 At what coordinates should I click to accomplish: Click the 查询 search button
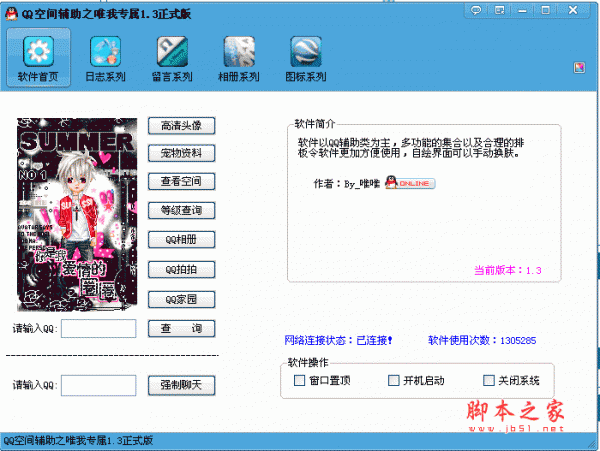(x=181, y=328)
